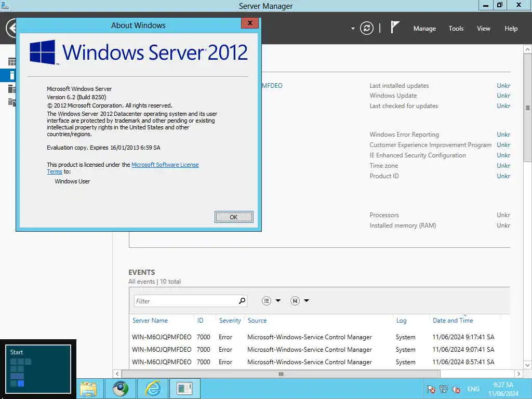Open the events list criteria icon

pyautogui.click(x=267, y=301)
